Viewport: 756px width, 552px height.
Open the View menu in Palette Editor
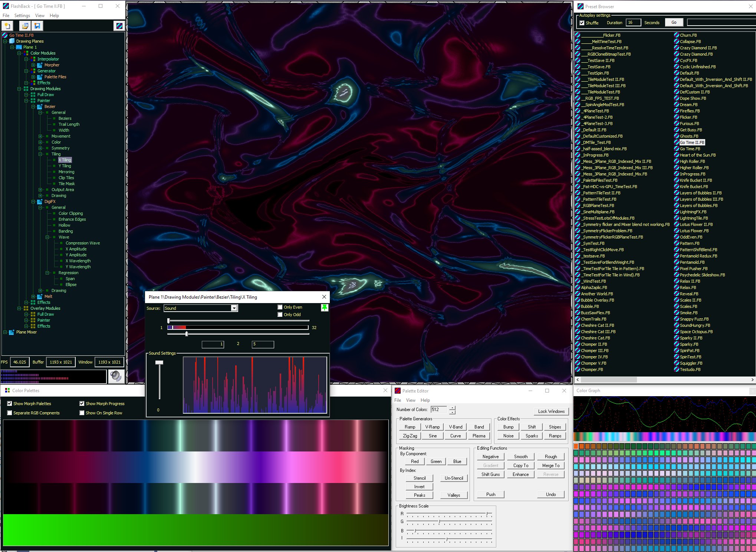tap(410, 400)
